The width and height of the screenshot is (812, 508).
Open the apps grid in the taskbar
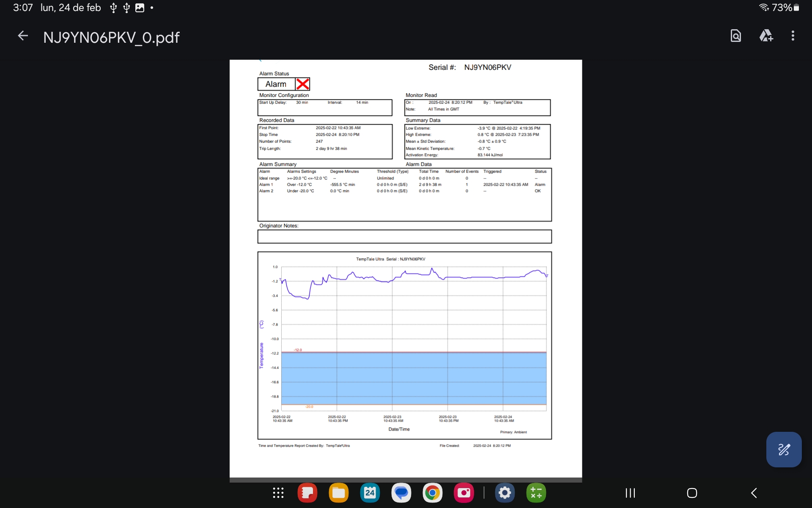pyautogui.click(x=278, y=493)
